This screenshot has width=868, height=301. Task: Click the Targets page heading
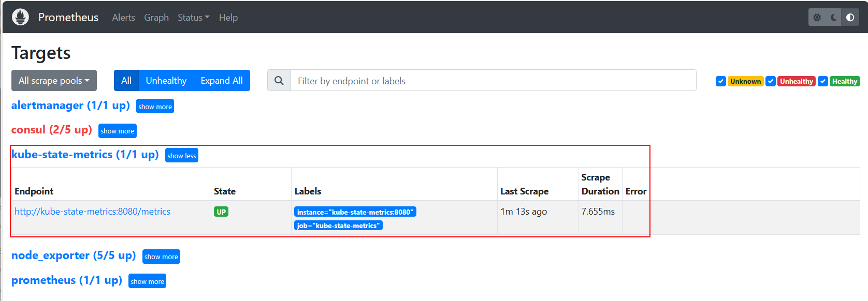pyautogui.click(x=41, y=53)
